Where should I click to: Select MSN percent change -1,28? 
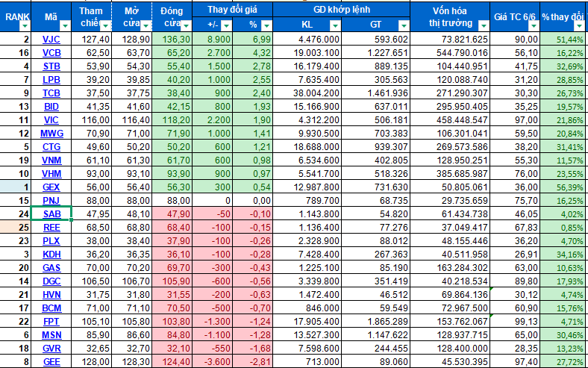click(252, 335)
